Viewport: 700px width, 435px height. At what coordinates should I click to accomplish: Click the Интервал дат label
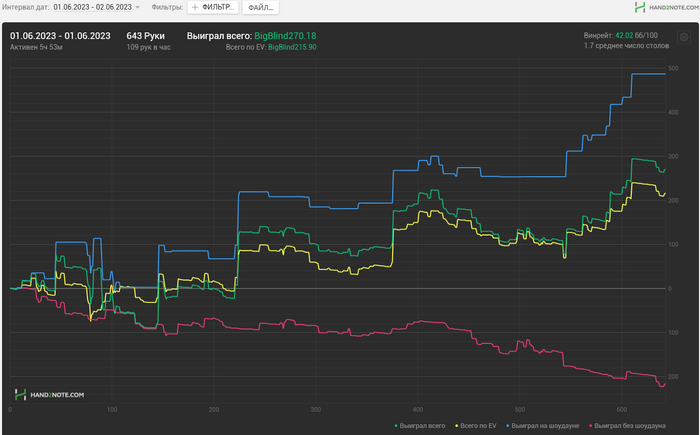(x=25, y=7)
